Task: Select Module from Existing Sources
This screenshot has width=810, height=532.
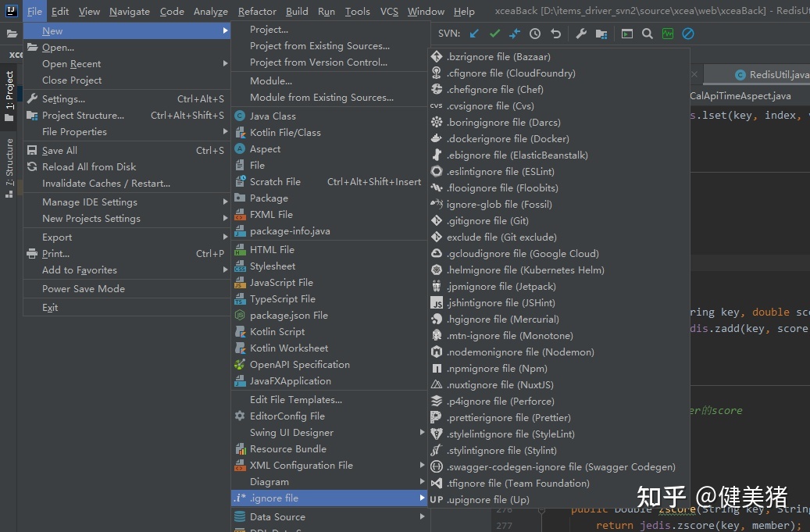Action: click(x=329, y=98)
